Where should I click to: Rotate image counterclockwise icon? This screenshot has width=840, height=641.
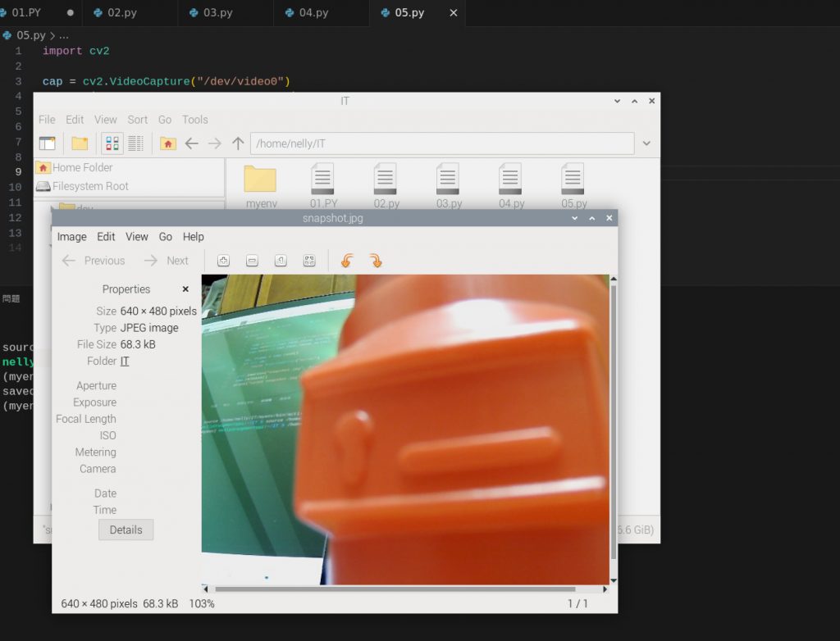(347, 261)
